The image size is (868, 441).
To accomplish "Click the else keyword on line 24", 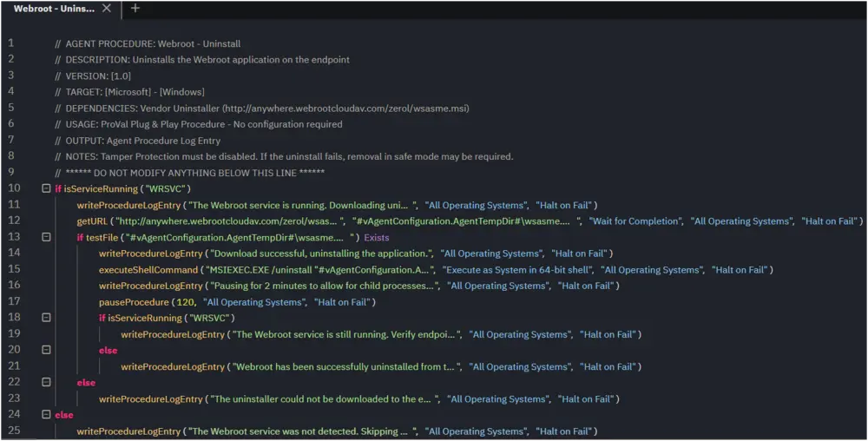I will click(x=63, y=415).
